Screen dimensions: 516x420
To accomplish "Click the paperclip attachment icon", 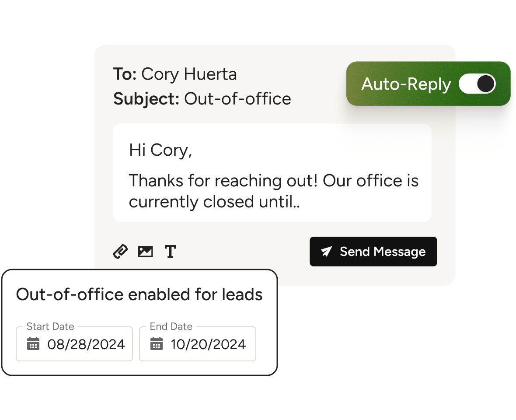I will click(120, 252).
